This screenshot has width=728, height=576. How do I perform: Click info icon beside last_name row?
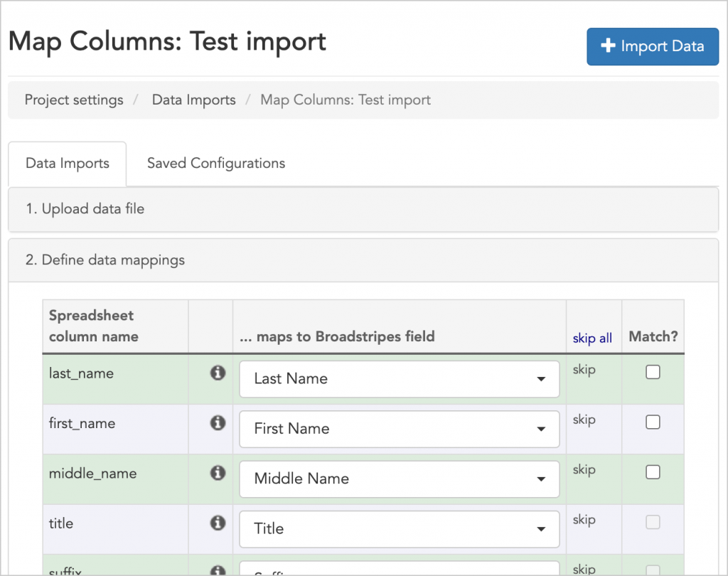pos(218,373)
